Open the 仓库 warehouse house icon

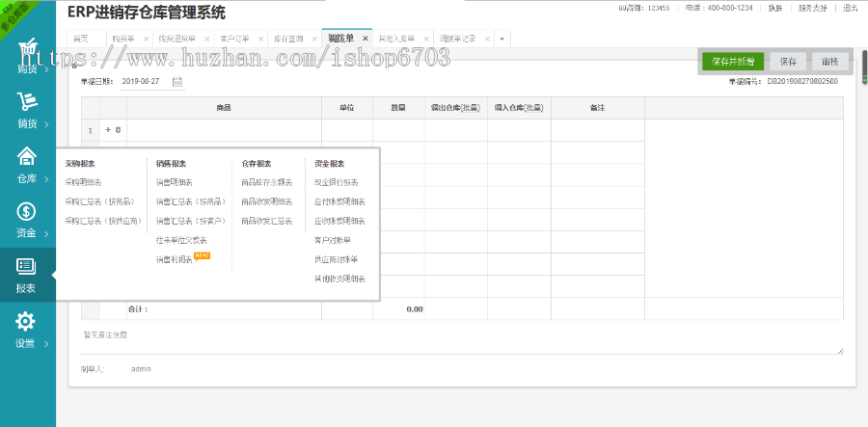27,156
